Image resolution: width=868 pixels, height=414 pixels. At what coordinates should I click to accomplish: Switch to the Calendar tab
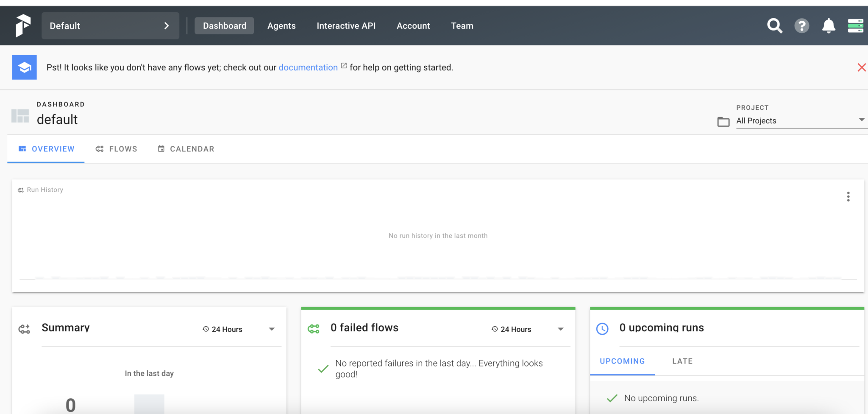coord(186,149)
